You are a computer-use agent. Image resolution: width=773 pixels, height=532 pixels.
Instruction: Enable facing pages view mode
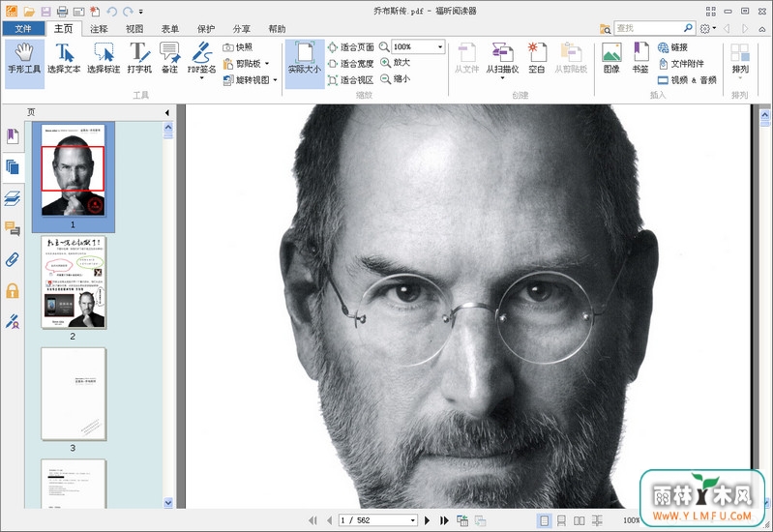[580, 520]
